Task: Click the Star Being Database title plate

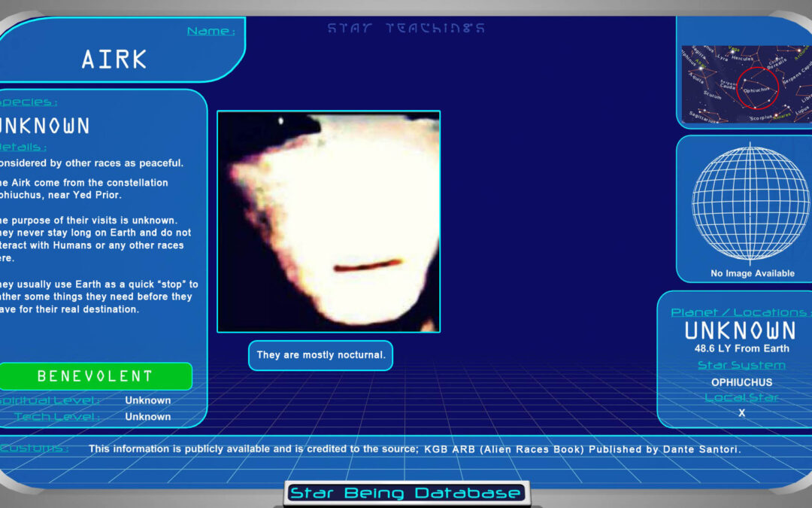Action: [x=407, y=493]
